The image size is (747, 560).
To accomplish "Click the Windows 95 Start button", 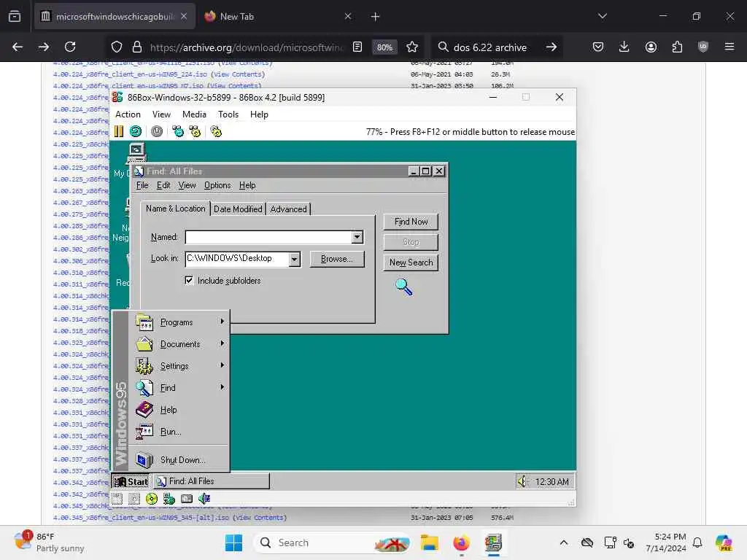I will click(131, 481).
